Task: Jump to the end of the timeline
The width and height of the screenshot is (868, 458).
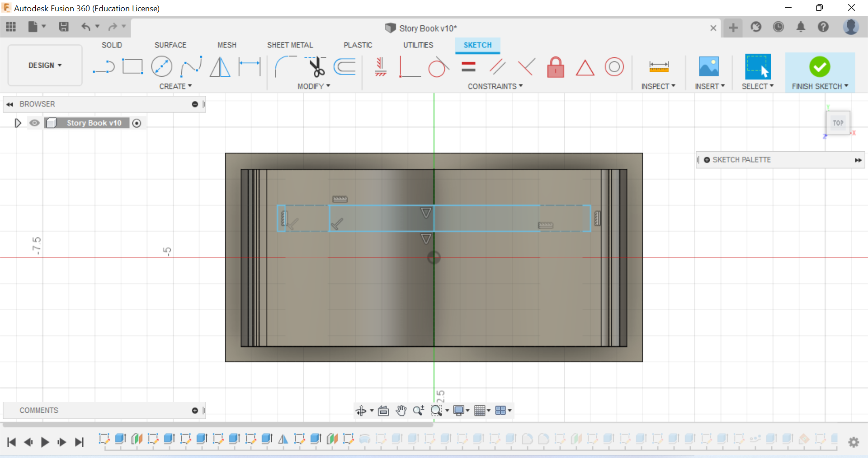Action: point(79,442)
